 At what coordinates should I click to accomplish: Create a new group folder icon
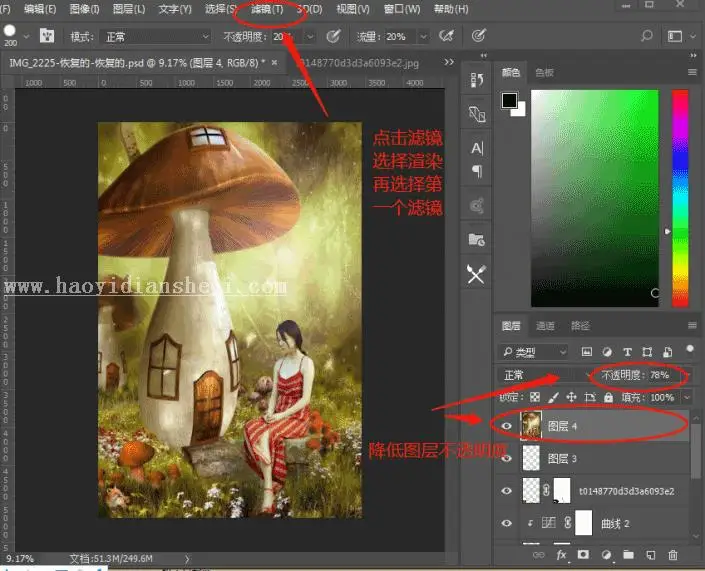628,555
